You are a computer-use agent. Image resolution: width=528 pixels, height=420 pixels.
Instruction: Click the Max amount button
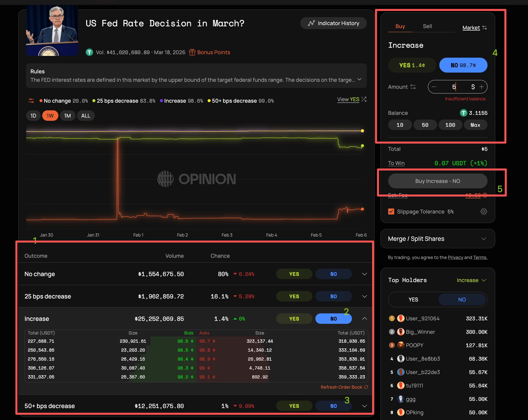point(475,125)
